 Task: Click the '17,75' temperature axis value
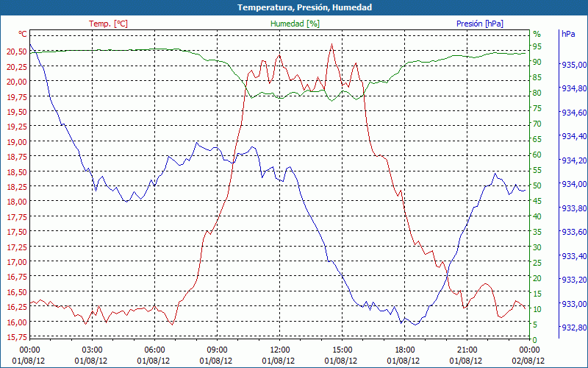point(16,216)
